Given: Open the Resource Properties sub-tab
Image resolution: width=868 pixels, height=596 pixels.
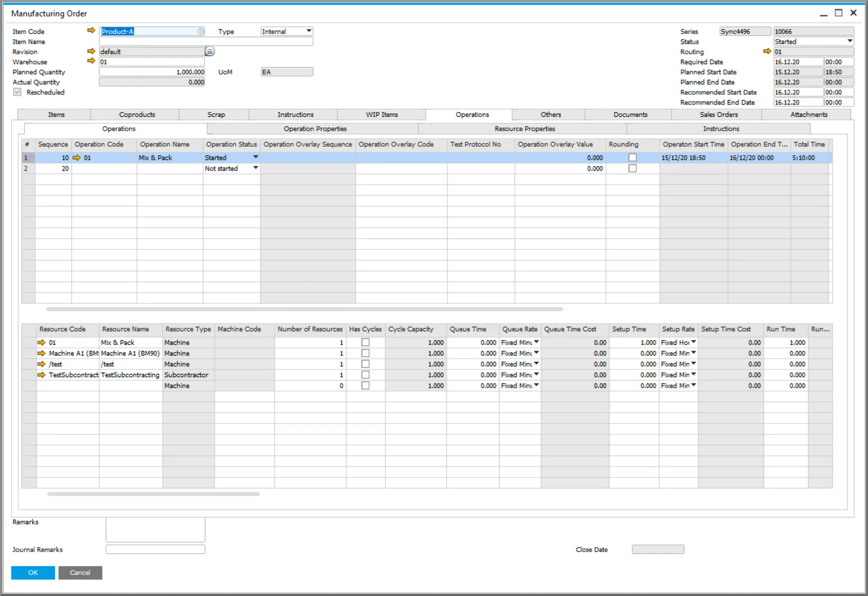Looking at the screenshot, I should [525, 129].
